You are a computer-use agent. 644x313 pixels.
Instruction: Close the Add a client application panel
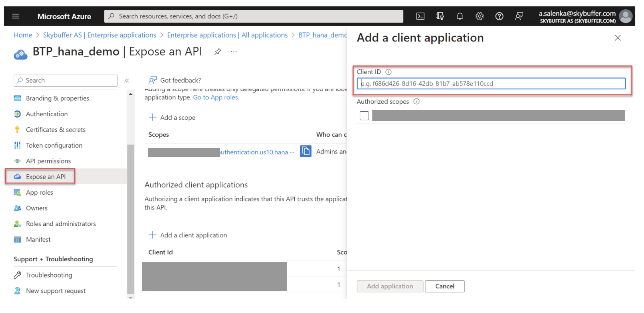click(x=618, y=38)
